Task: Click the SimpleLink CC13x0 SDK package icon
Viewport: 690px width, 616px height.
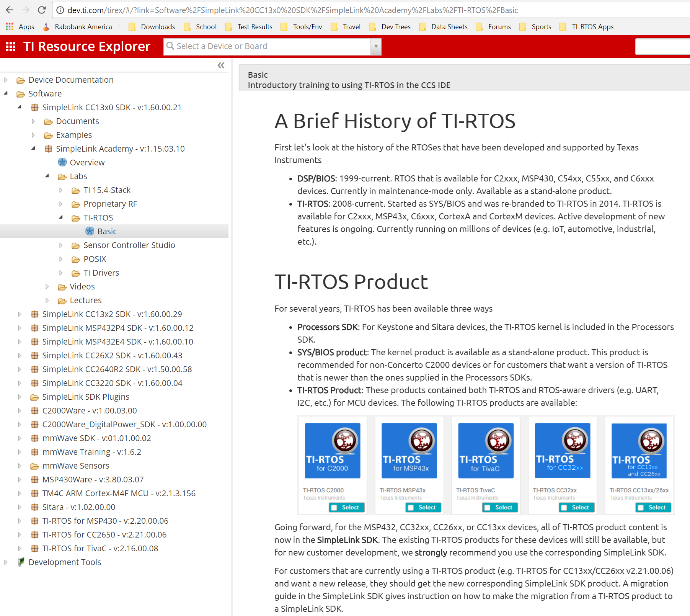Action: tap(34, 108)
